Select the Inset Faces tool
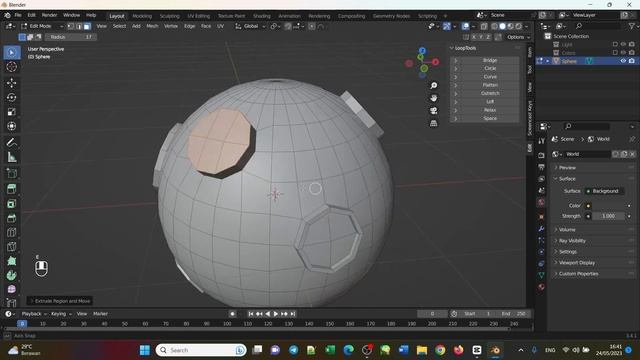 click(x=12, y=203)
